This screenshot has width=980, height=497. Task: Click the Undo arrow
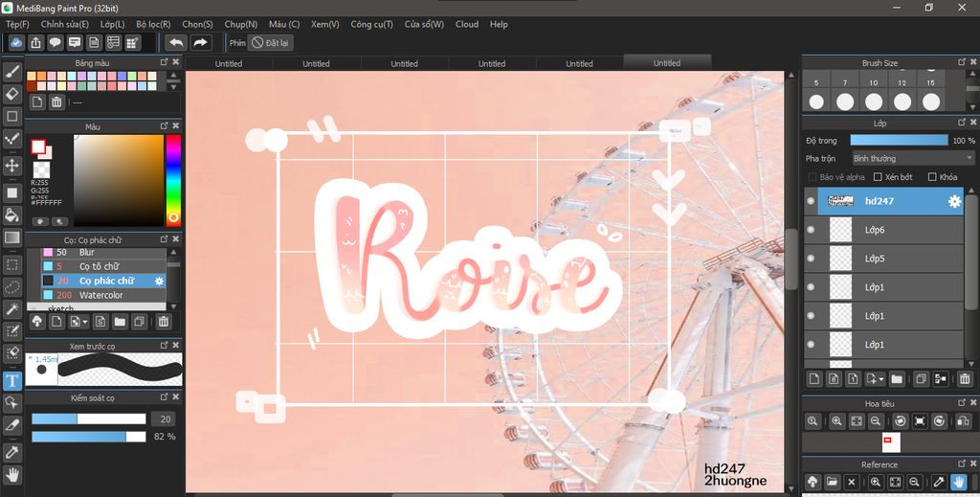(177, 42)
